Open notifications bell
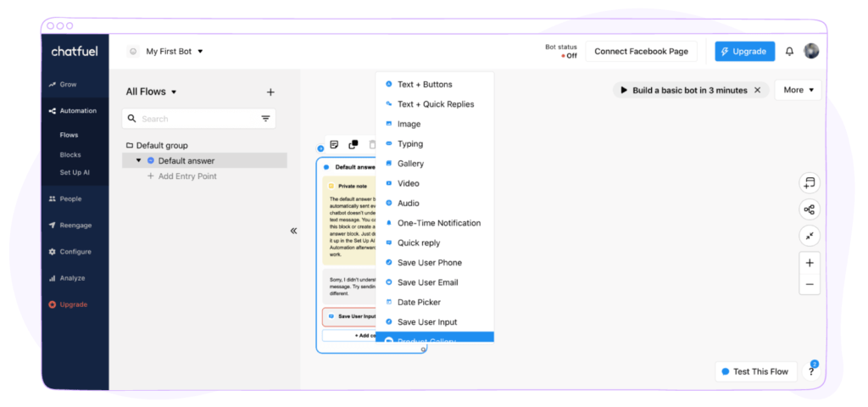The height and width of the screenshot is (407, 868). pyautogui.click(x=789, y=52)
